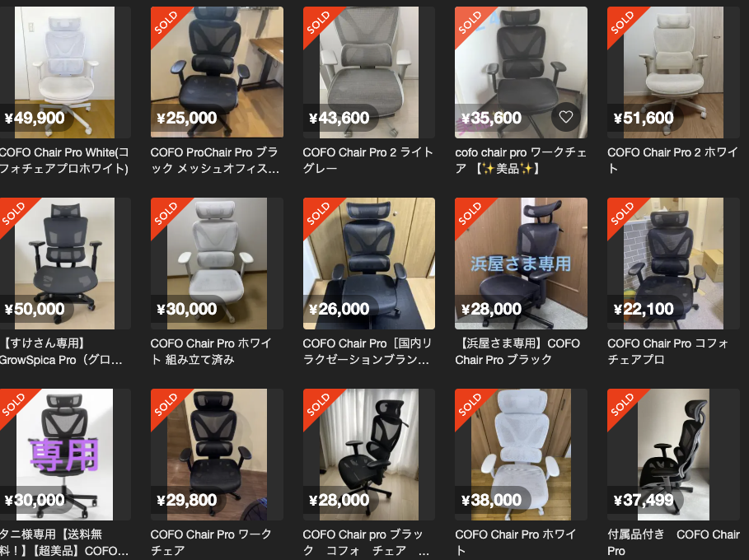
Task: Click the COFO Chair Pro ホワイト 組み立て済み title
Action: pyautogui.click(x=211, y=352)
